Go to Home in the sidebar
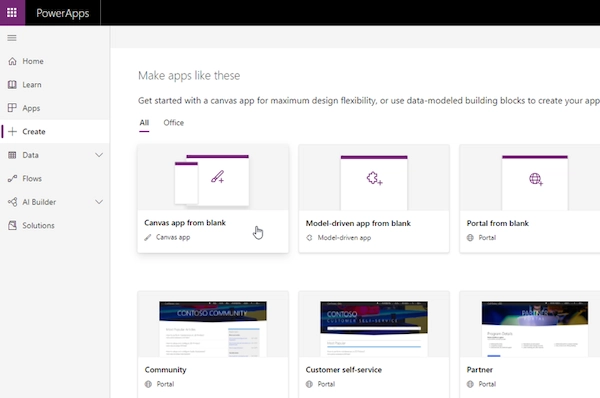 point(55,61)
